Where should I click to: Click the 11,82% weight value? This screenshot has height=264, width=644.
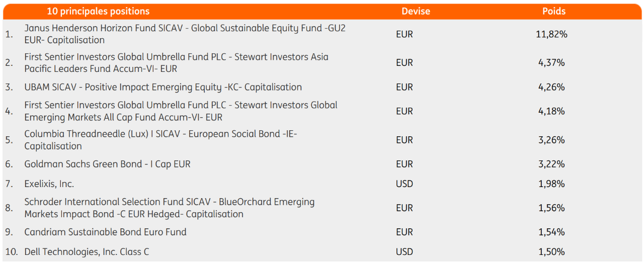[551, 34]
